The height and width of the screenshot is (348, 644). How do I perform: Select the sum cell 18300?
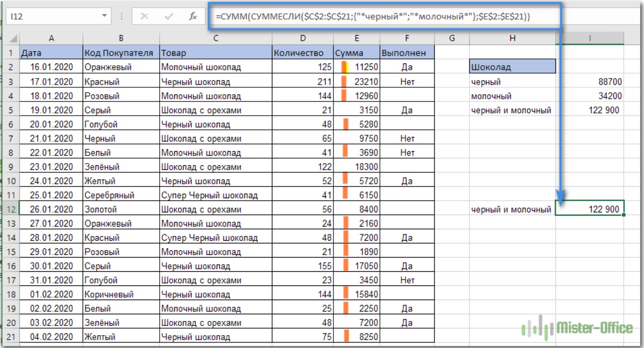click(x=357, y=167)
